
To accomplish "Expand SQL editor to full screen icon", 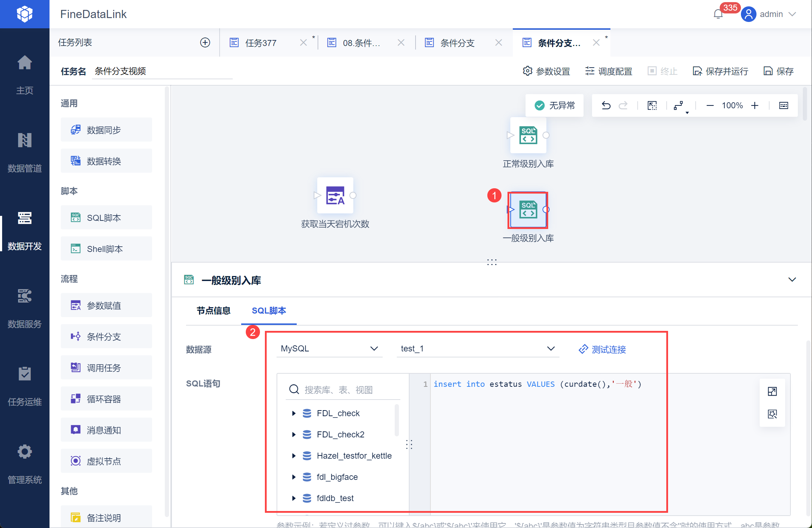I will (772, 391).
